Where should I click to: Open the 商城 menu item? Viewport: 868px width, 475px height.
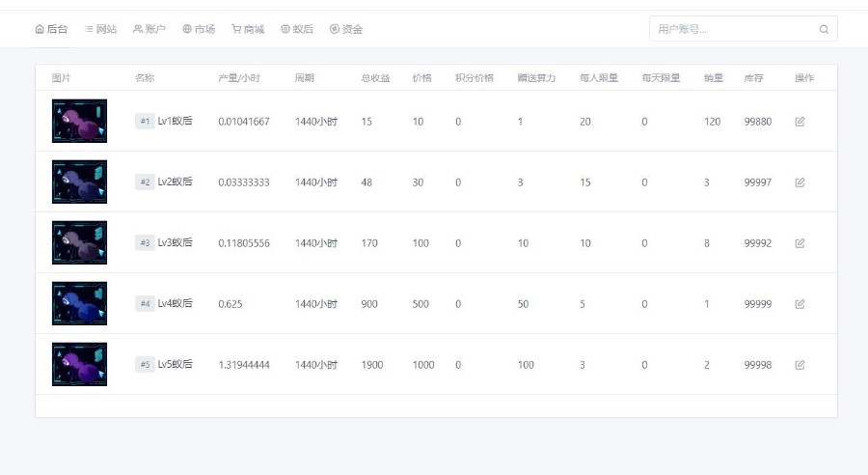click(x=248, y=29)
